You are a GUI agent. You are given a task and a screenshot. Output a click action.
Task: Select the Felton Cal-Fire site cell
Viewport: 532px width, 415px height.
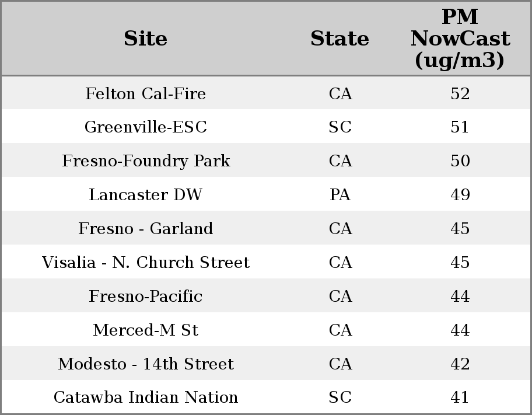click(x=145, y=93)
